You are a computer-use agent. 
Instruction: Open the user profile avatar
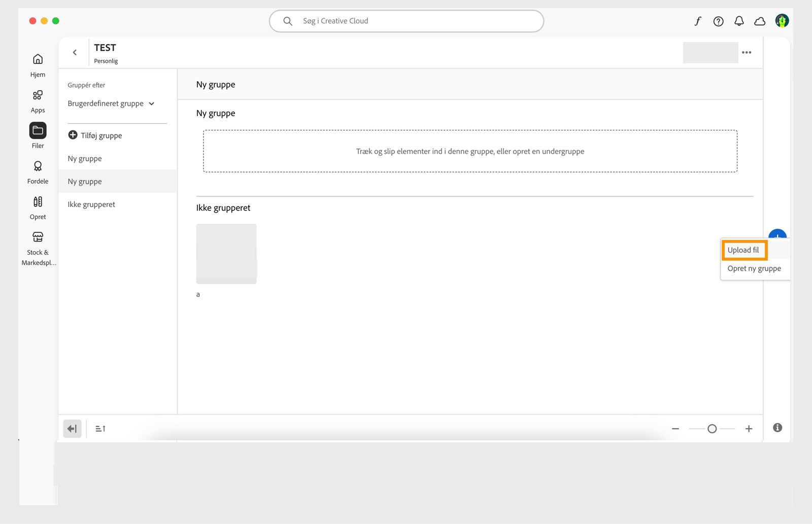(x=782, y=21)
